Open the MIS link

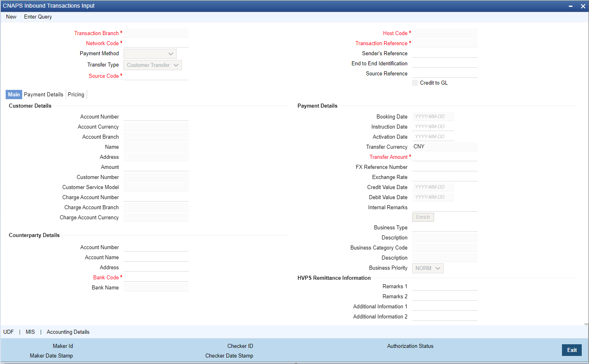click(30, 332)
